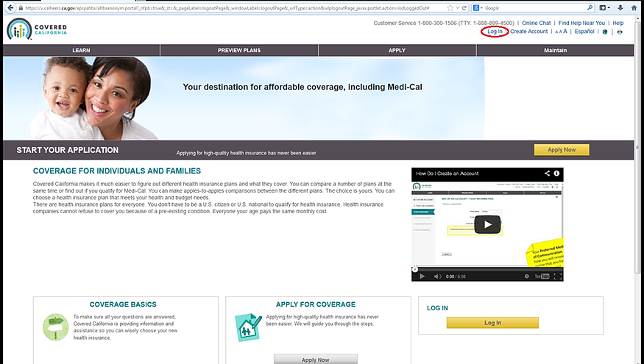This screenshot has height=364, width=644.
Task: Click the Apply for Coverage house icon
Action: pyautogui.click(x=248, y=327)
